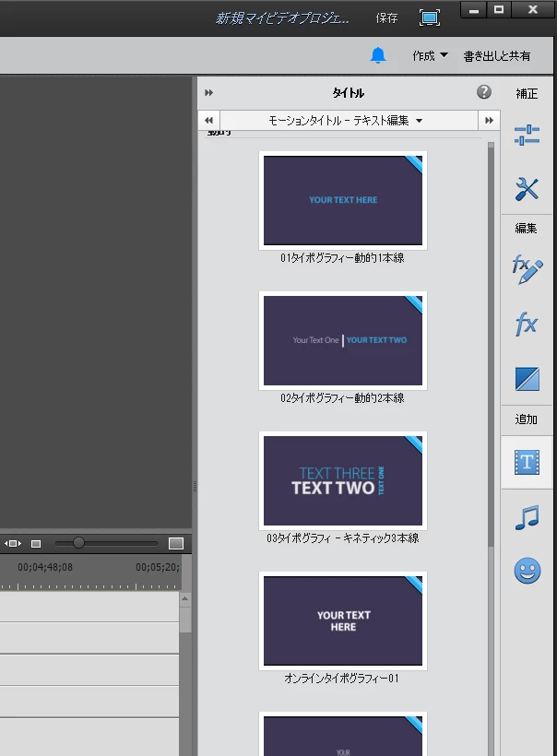Go to previous title category
Viewport: 557px width, 756px height.
208,120
